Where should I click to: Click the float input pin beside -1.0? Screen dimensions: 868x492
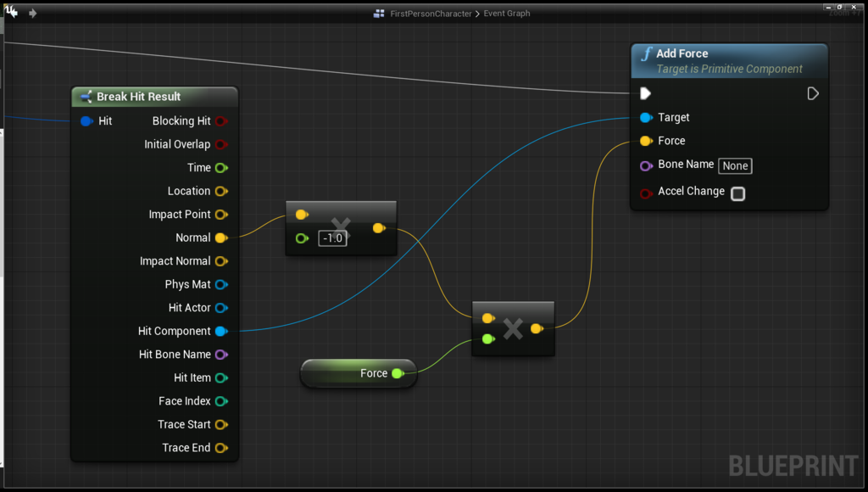point(302,238)
